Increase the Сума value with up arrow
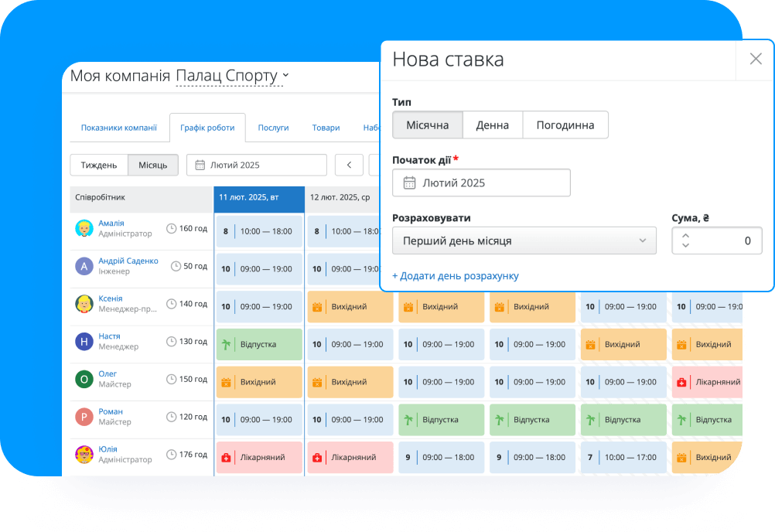The width and height of the screenshot is (775, 532). tap(685, 236)
